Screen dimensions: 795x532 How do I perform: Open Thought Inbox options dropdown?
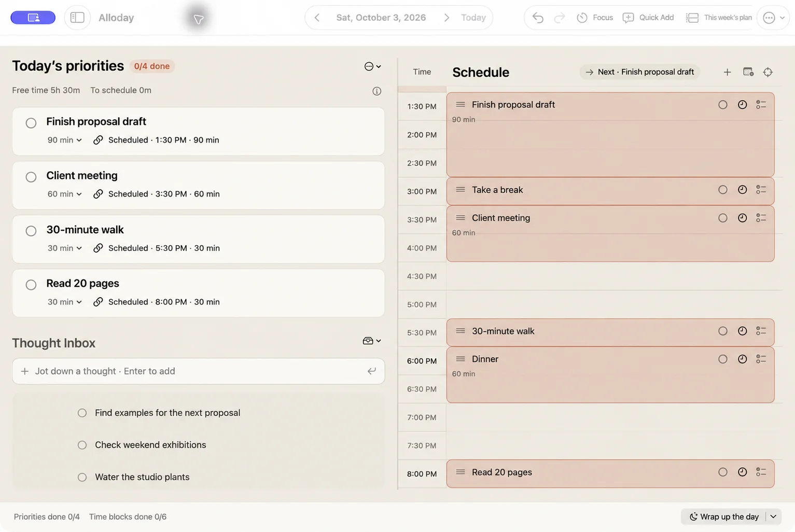372,341
